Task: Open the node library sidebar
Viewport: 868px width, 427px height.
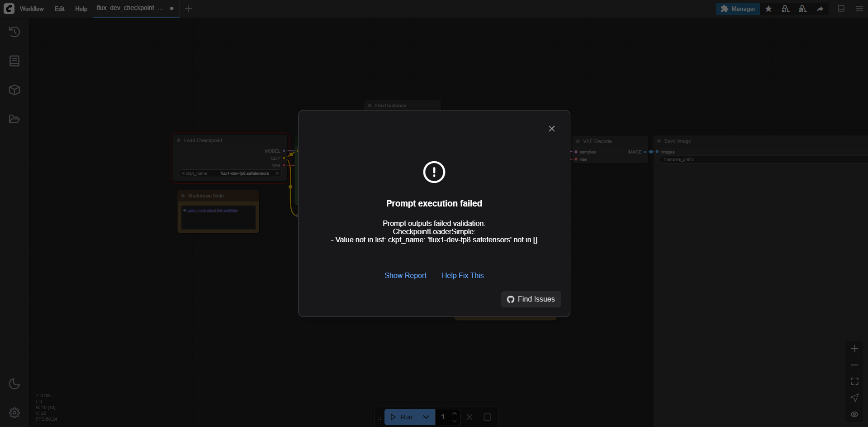Action: coord(14,61)
